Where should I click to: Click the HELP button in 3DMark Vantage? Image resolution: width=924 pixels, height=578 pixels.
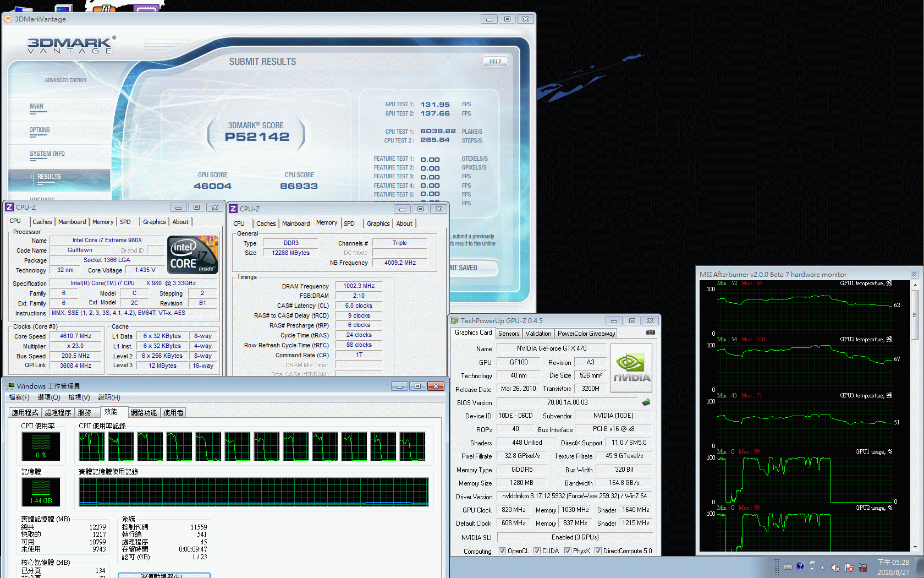pos(495,61)
